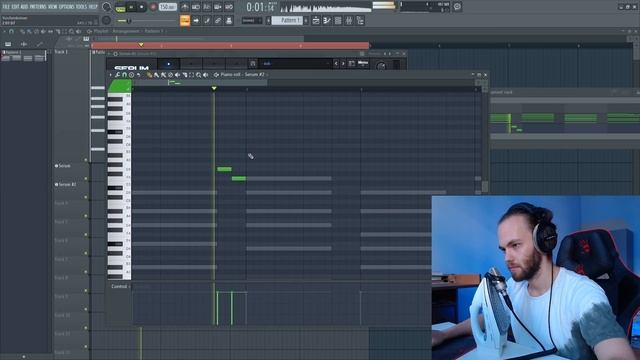Viewport: 640px width, 360px height.
Task: Open piano roll options menu arrow
Action: tap(110, 75)
